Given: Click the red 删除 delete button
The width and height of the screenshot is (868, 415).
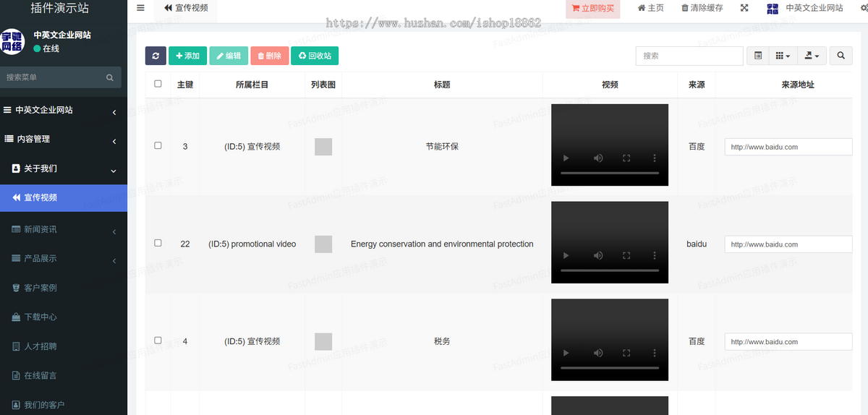Looking at the screenshot, I should [269, 56].
